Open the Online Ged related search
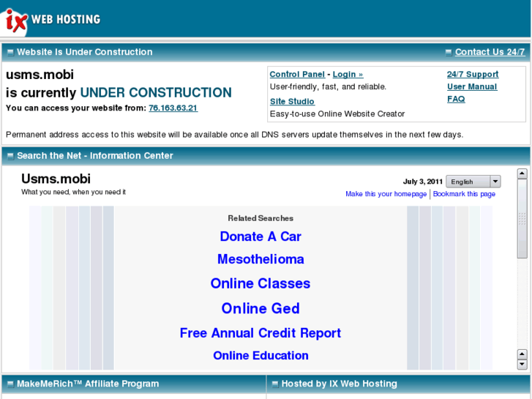The height and width of the screenshot is (399, 532). coord(261,308)
